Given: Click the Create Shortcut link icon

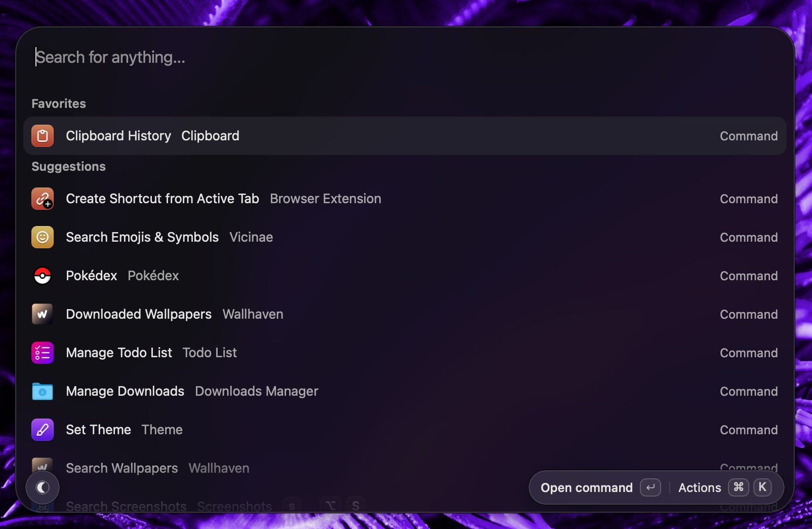Looking at the screenshot, I should coord(43,199).
